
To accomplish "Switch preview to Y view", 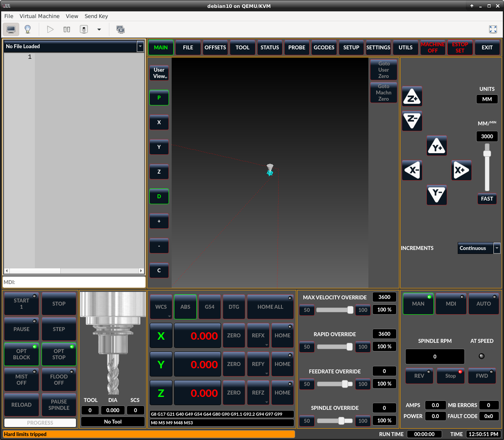I will point(159,147).
